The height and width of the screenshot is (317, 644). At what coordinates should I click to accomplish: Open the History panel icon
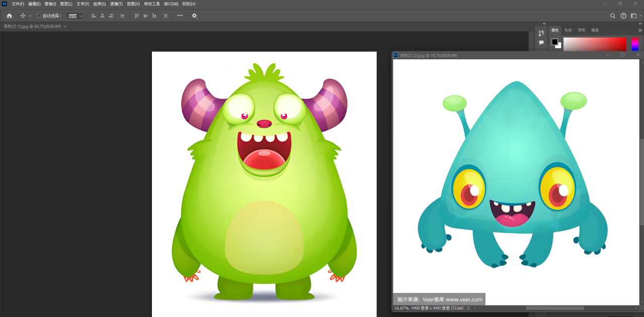541,33
